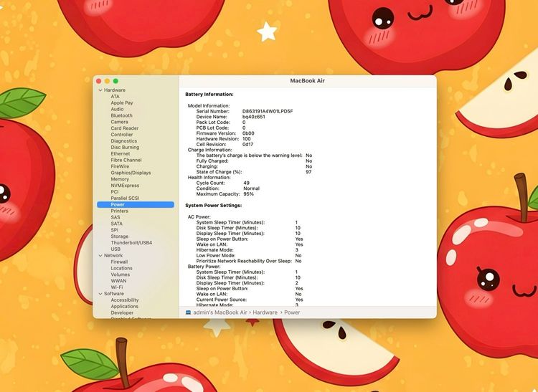Image resolution: width=538 pixels, height=392 pixels.
Task: Click Hardware in the path bar
Action: click(x=265, y=312)
